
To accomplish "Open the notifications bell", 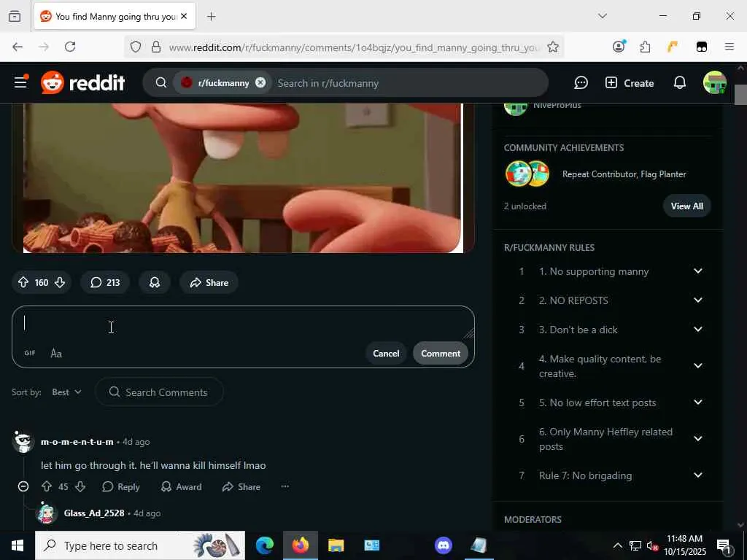I will coord(680,83).
